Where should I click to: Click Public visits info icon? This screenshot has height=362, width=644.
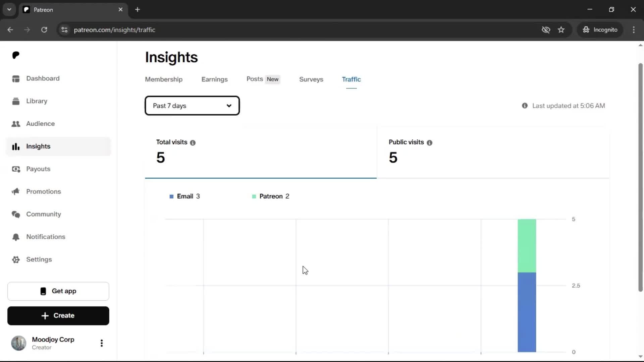click(x=429, y=143)
